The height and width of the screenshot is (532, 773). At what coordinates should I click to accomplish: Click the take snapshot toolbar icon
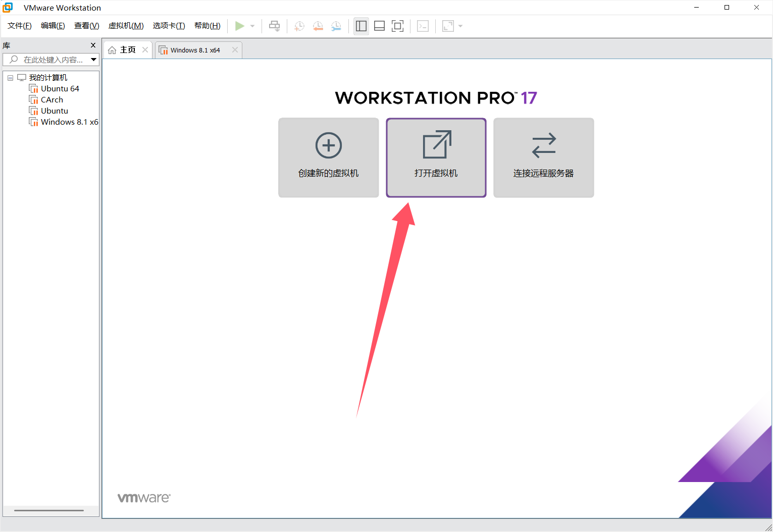click(299, 26)
